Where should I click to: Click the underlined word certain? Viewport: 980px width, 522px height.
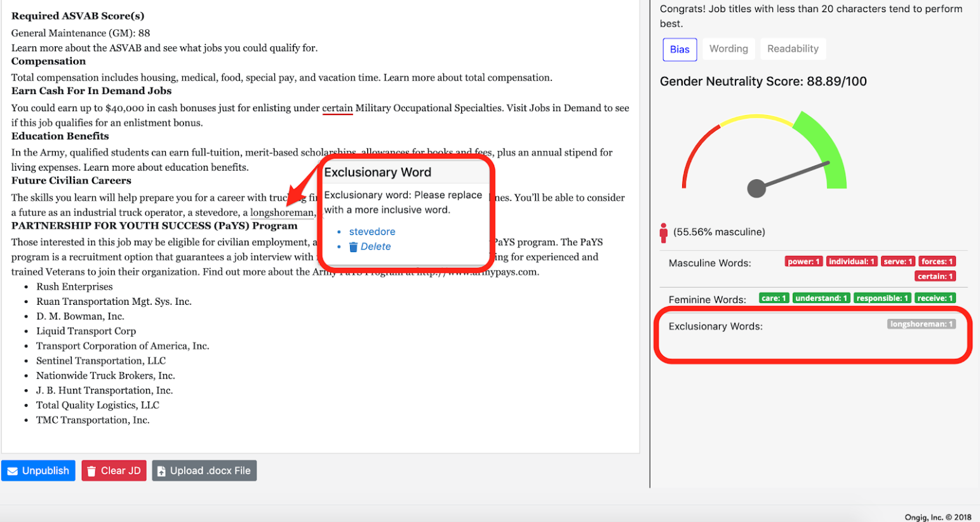click(x=337, y=108)
